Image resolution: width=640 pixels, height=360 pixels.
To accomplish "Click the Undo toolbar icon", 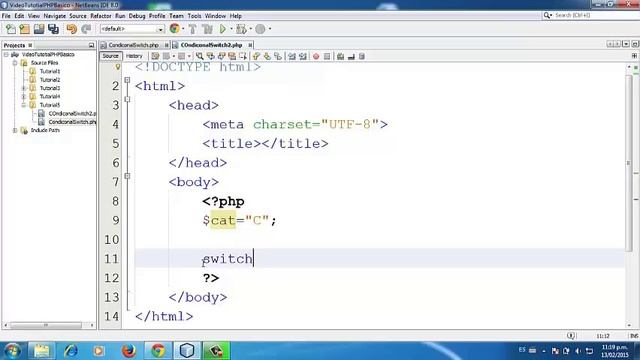I will (x=72, y=29).
